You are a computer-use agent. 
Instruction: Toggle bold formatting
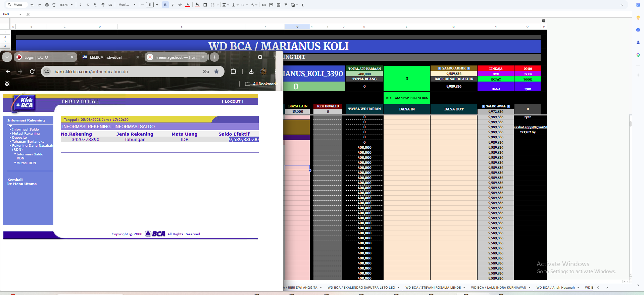(x=165, y=5)
